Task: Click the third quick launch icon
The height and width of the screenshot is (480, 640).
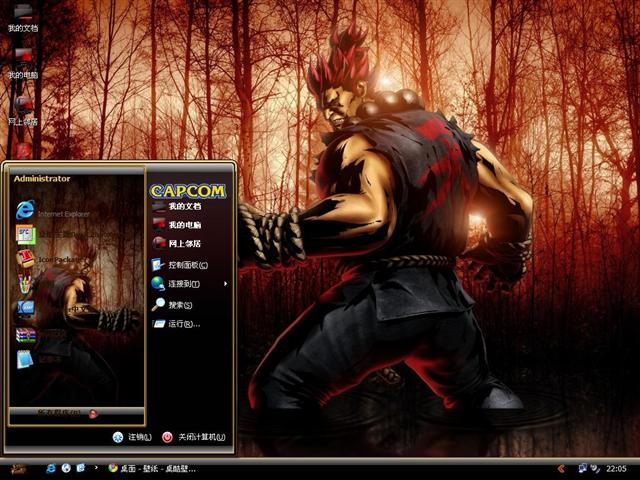Action: tap(81, 468)
